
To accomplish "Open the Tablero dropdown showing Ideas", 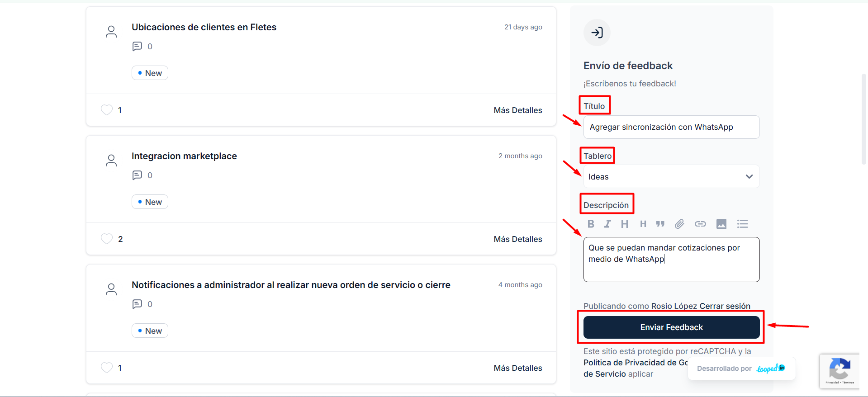I will pos(671,177).
